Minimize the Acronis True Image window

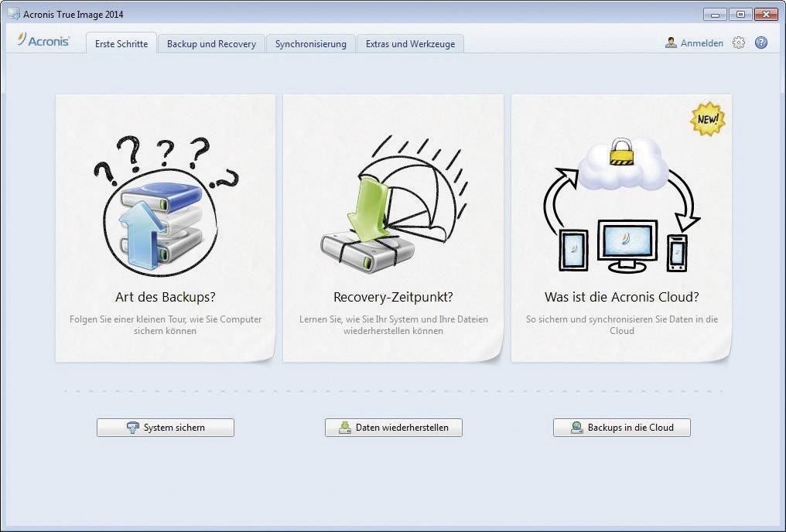coord(716,15)
